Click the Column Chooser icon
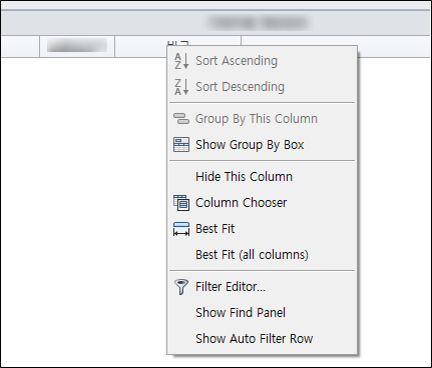Viewport: 432px width, 368px height. [181, 203]
